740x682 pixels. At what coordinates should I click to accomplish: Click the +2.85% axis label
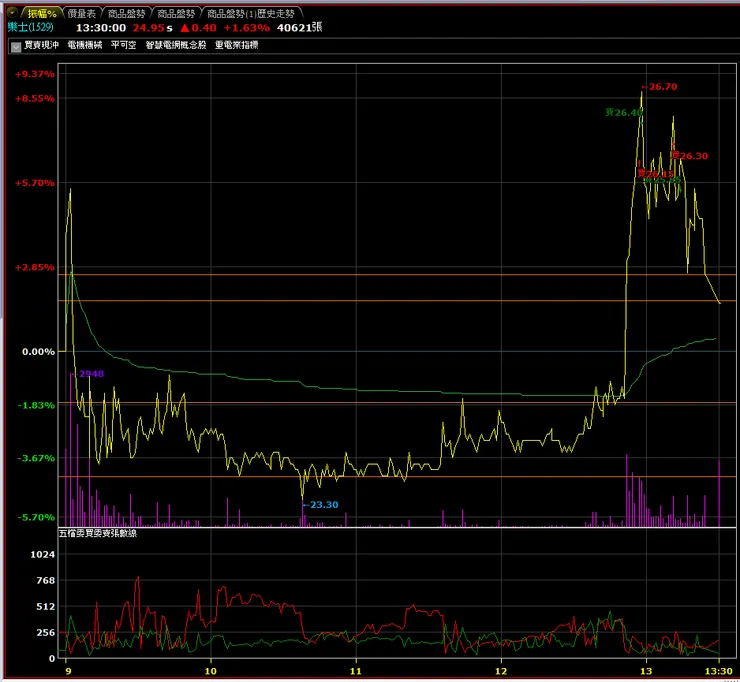(34, 268)
